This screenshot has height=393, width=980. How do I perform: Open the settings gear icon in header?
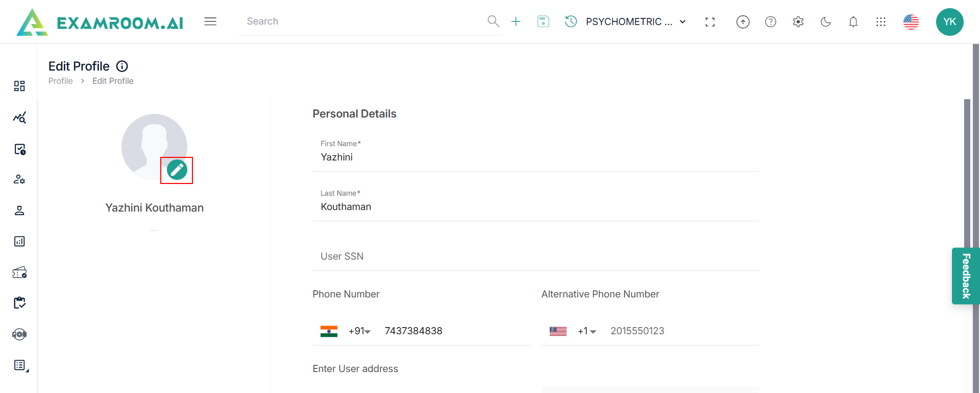coord(798,22)
